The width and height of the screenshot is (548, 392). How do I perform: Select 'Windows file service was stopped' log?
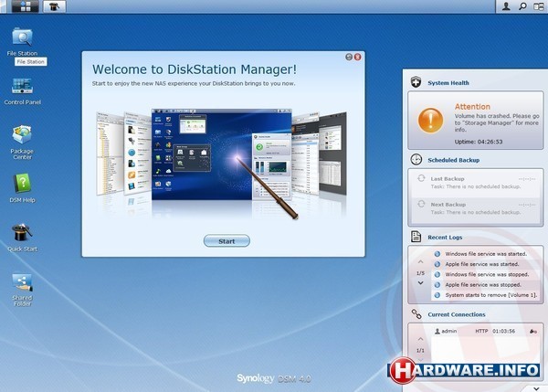(x=486, y=274)
